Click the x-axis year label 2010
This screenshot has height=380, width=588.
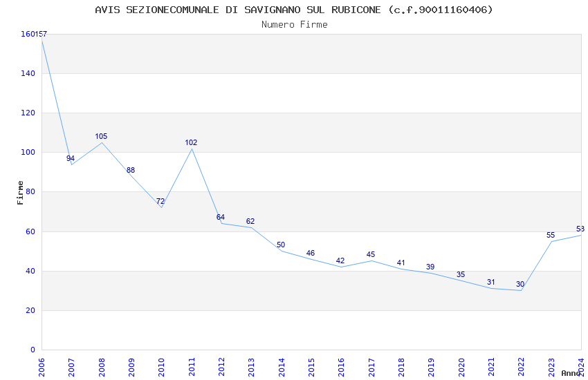click(162, 368)
